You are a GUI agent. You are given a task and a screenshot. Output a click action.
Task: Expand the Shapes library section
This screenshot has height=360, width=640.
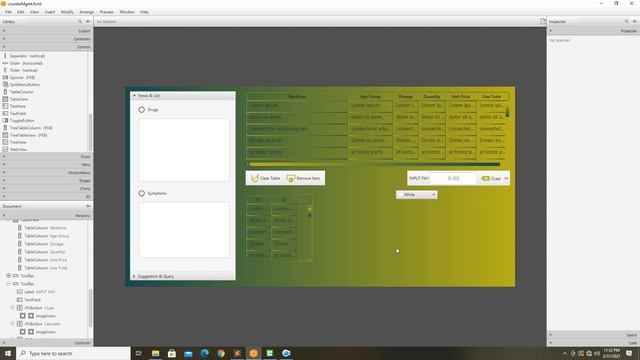pos(46,180)
